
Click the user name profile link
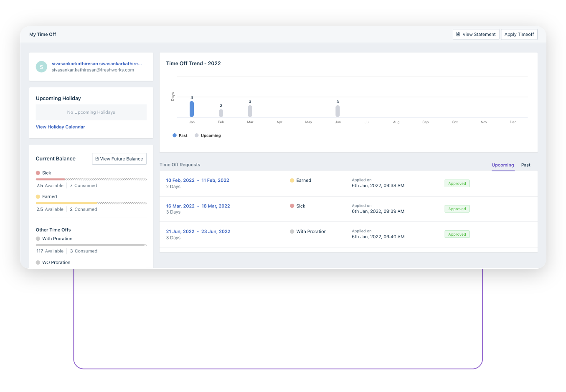96,64
